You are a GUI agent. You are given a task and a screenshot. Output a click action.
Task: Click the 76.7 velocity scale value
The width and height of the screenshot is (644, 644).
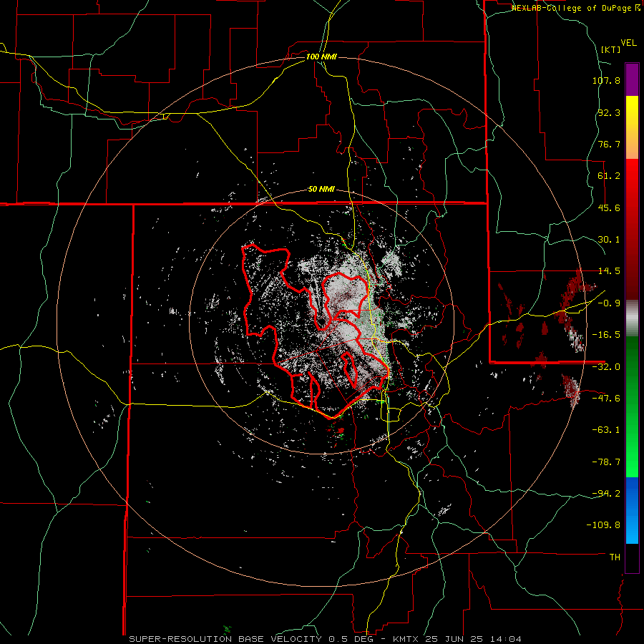click(x=609, y=144)
